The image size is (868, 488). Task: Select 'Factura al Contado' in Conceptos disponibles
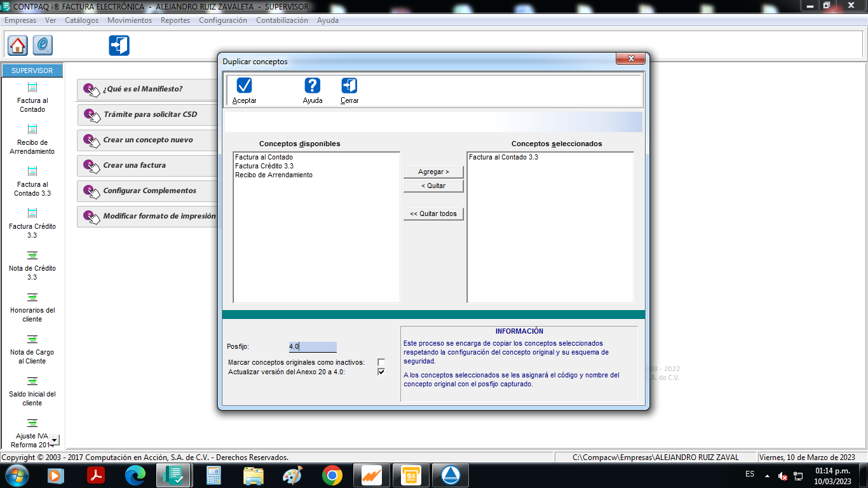[x=264, y=157]
